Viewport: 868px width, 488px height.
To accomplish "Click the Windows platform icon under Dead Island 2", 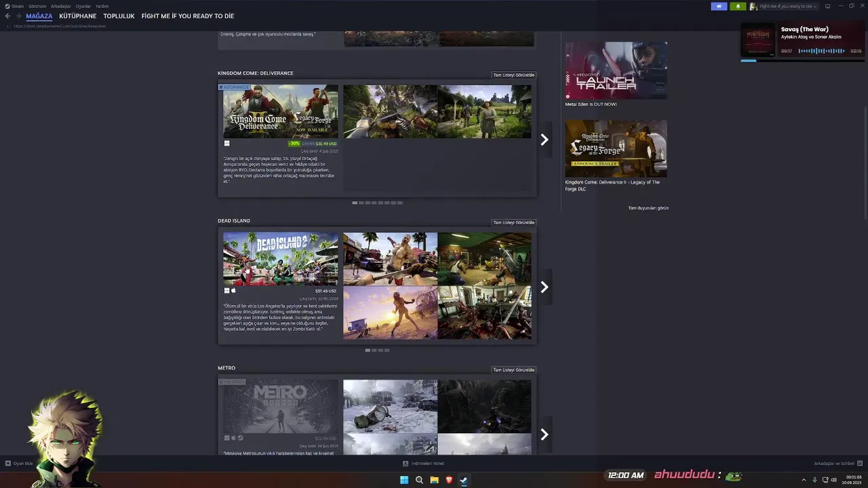I will click(227, 290).
